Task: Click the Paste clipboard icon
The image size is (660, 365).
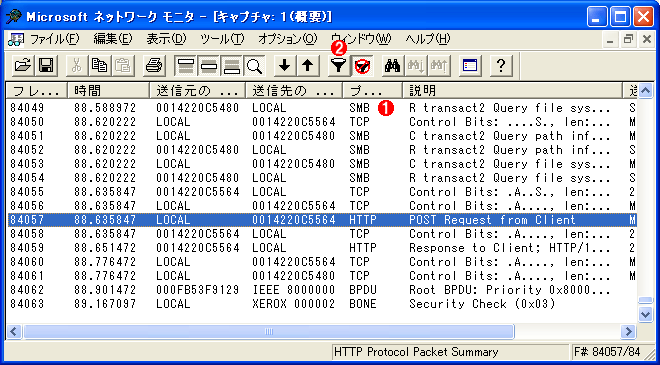Action: click(x=123, y=66)
